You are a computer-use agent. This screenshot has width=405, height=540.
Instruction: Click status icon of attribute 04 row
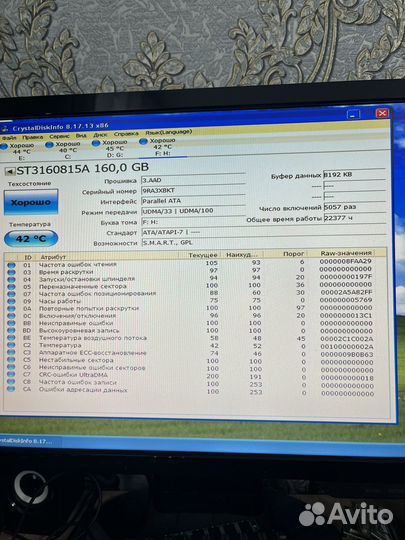point(11,280)
